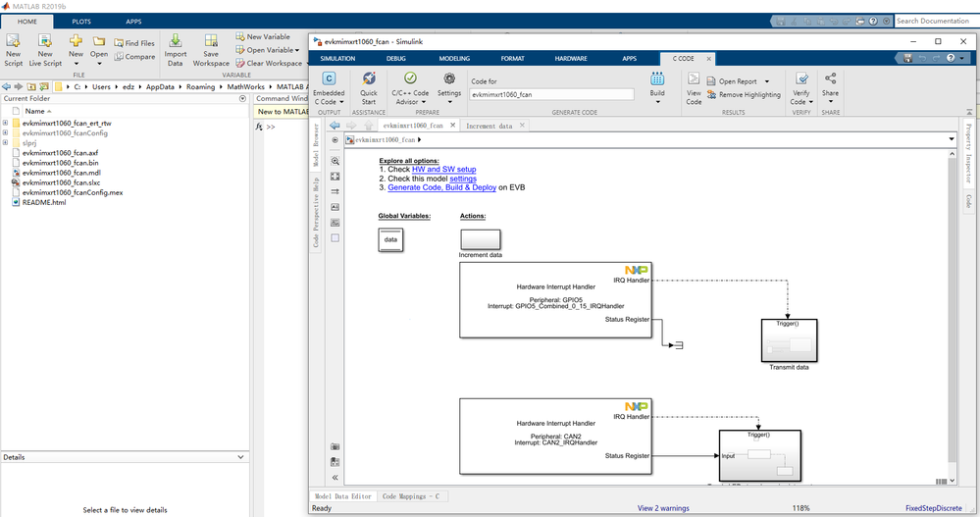Click Remove Highlighting button
Image resolution: width=980 pixels, height=517 pixels.
pos(744,95)
